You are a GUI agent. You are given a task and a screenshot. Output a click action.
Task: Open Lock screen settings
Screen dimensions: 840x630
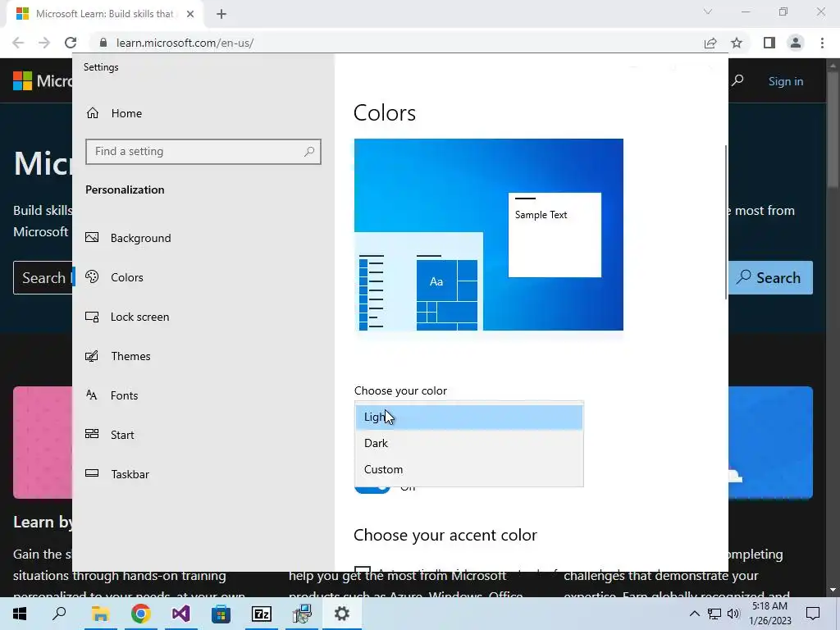[127, 317]
